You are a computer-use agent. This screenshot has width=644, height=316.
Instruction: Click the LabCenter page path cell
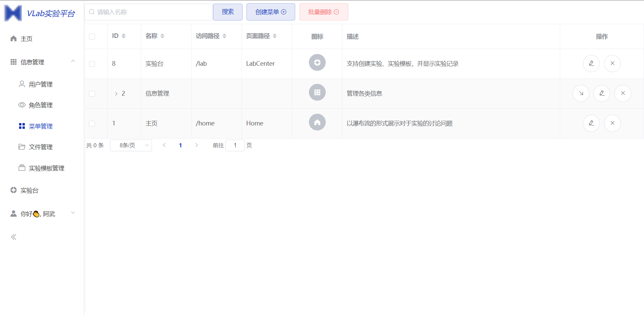267,64
